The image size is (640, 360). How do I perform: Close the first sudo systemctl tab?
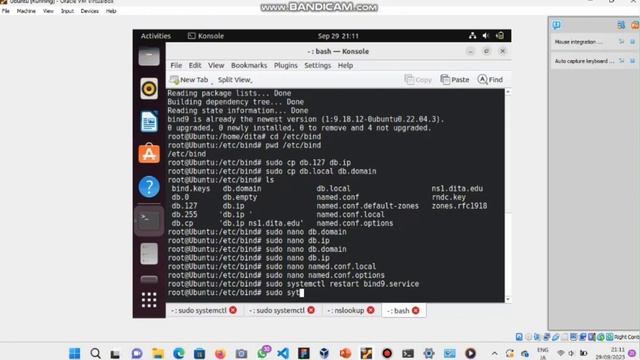(x=233, y=310)
